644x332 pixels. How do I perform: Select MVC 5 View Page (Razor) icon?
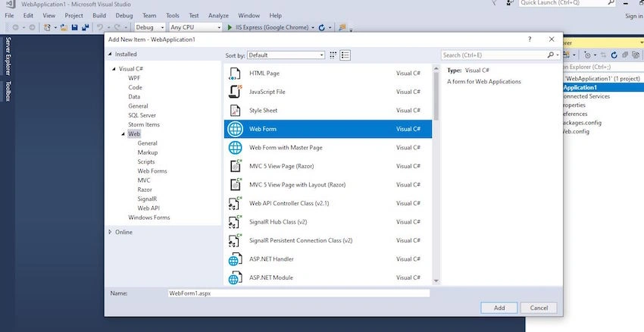(x=235, y=166)
